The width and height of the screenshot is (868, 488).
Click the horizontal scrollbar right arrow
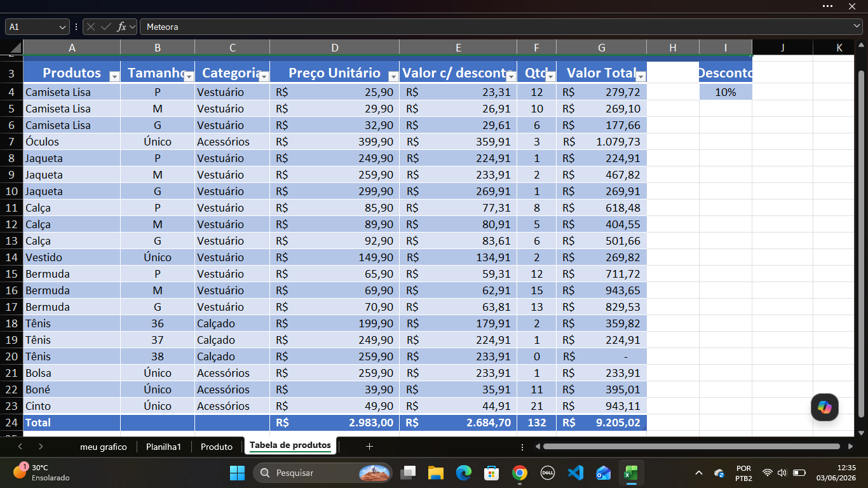(x=851, y=447)
